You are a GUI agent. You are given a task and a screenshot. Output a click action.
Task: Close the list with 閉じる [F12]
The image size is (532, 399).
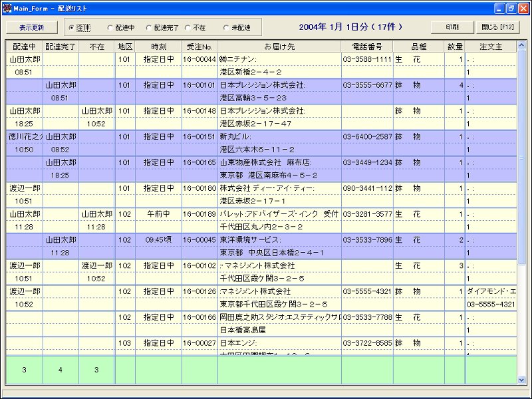[497, 27]
